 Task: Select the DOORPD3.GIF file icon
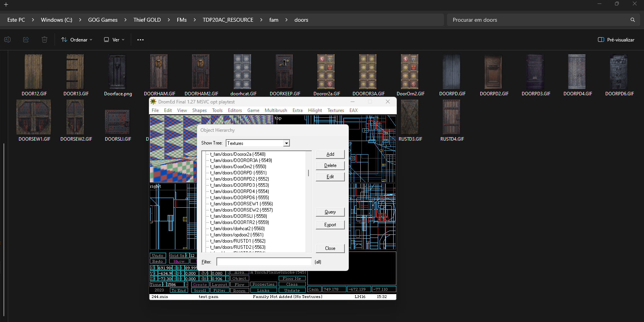[535, 72]
